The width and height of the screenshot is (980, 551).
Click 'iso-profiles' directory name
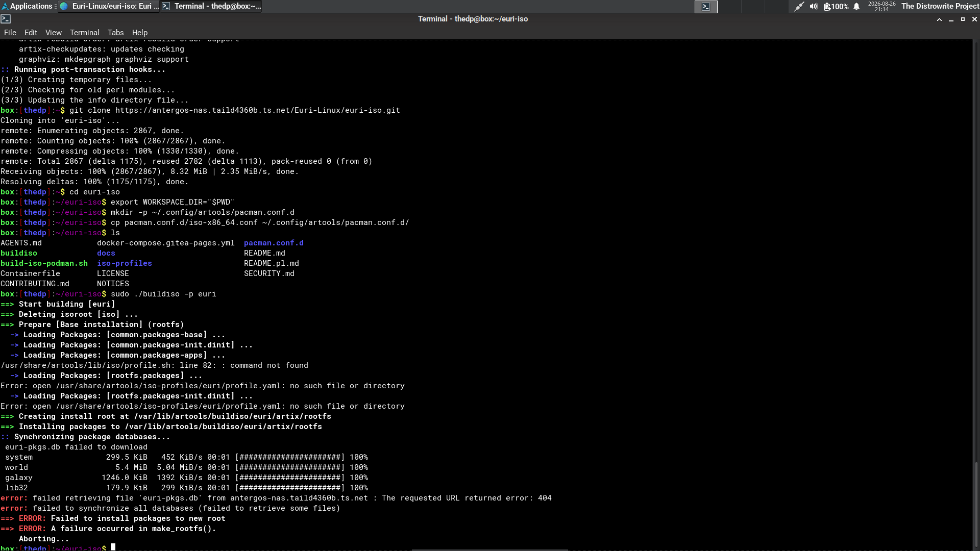tap(125, 263)
